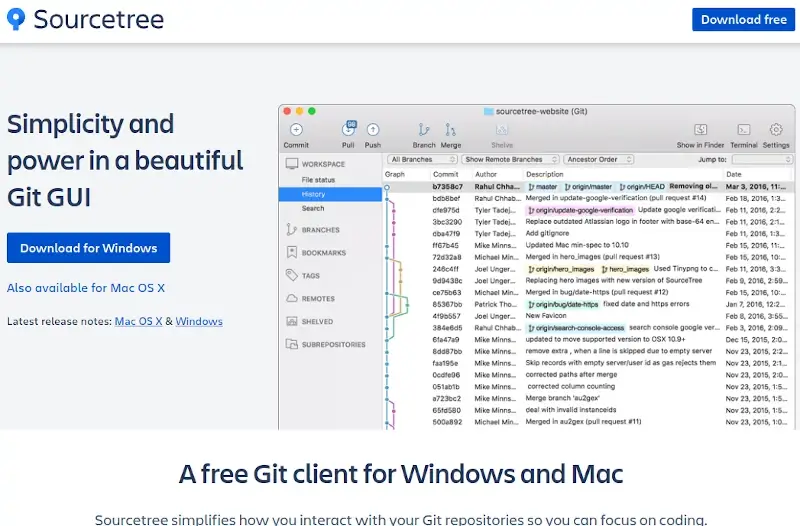Select commit 500a892 row
The height and width of the screenshot is (526, 800).
point(588,422)
